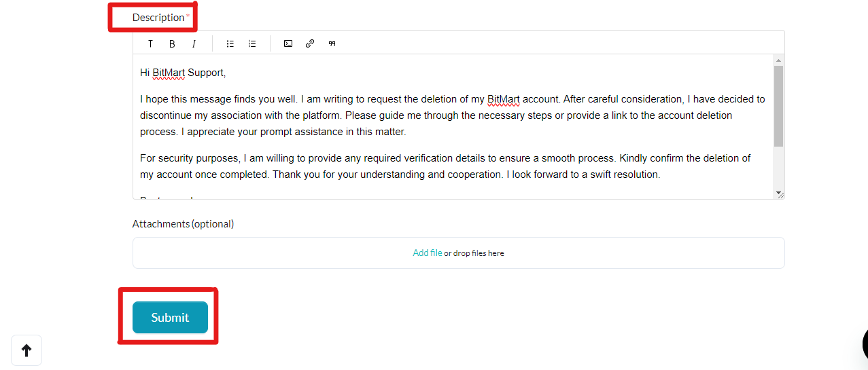Insert a block quote
The image size is (868, 370).
[332, 43]
